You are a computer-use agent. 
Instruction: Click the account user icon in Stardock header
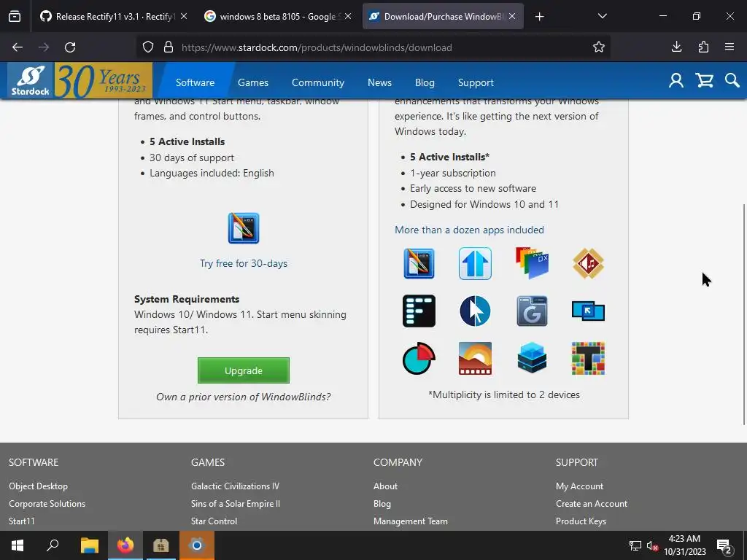click(x=676, y=80)
